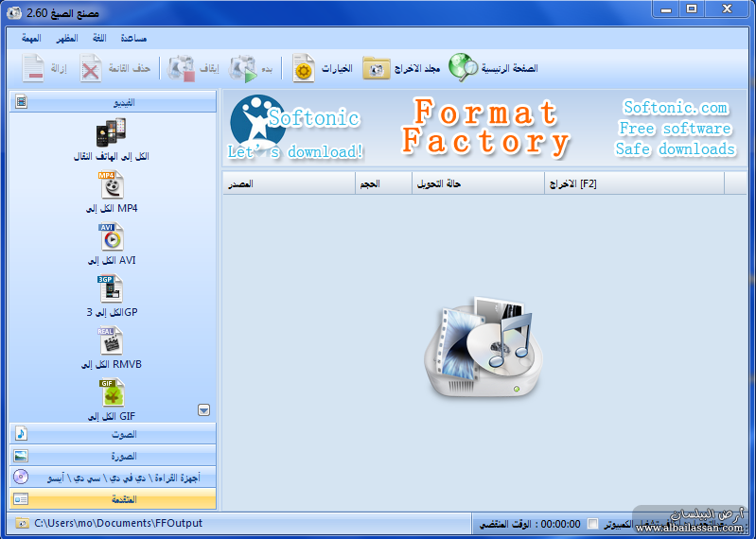Click the video section film icon
The height and width of the screenshot is (539, 756).
click(x=21, y=101)
